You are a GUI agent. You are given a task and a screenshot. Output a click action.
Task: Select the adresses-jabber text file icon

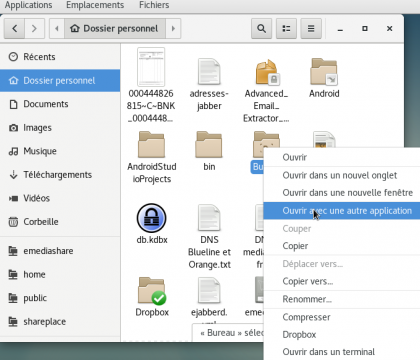[209, 72]
